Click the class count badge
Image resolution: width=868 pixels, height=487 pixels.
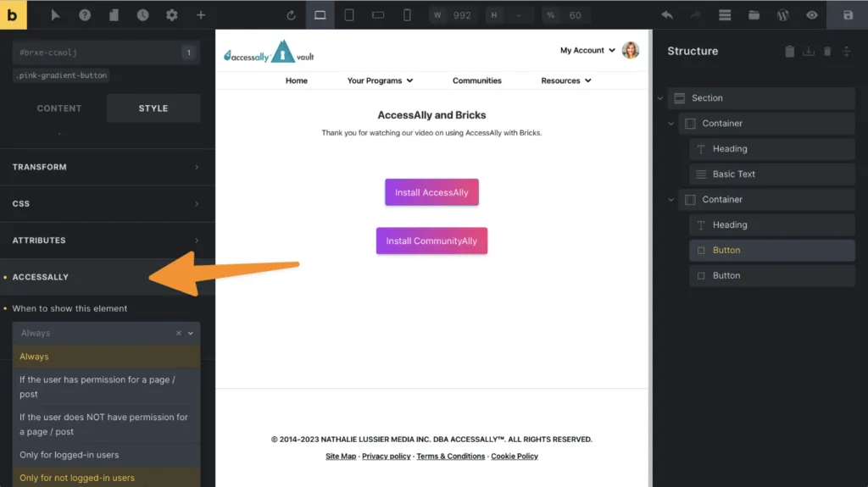coord(189,53)
